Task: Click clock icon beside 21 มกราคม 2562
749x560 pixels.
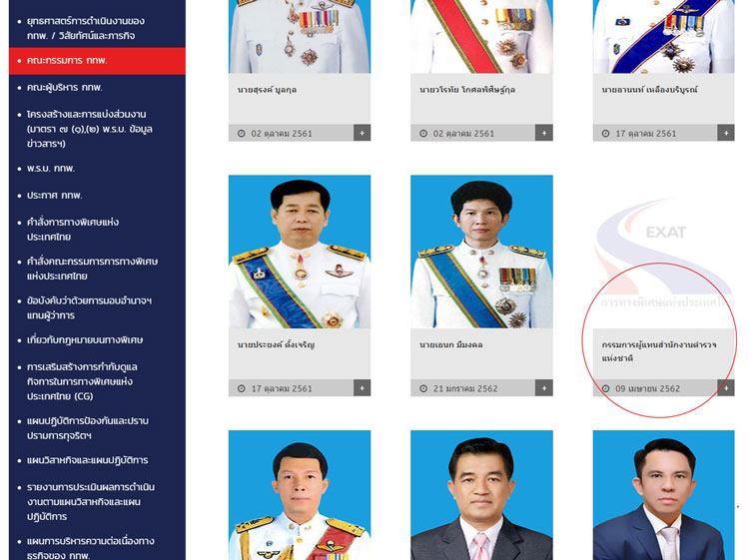Action: pos(423,388)
